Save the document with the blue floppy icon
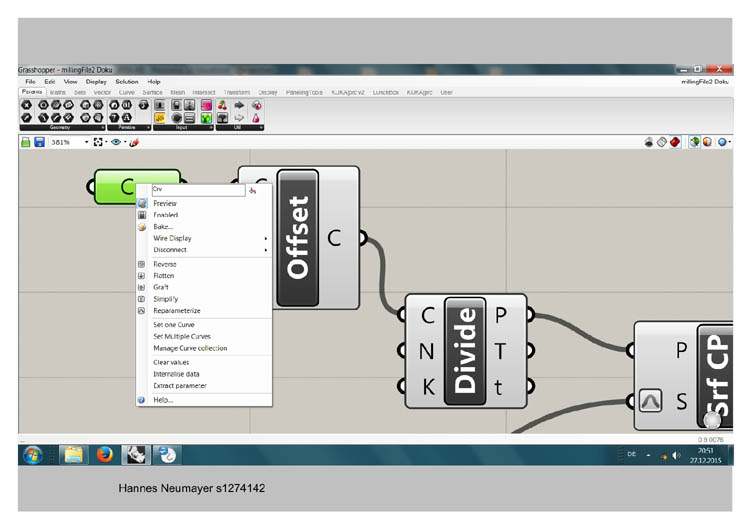Viewport: 750px width, 529px height. [x=40, y=142]
